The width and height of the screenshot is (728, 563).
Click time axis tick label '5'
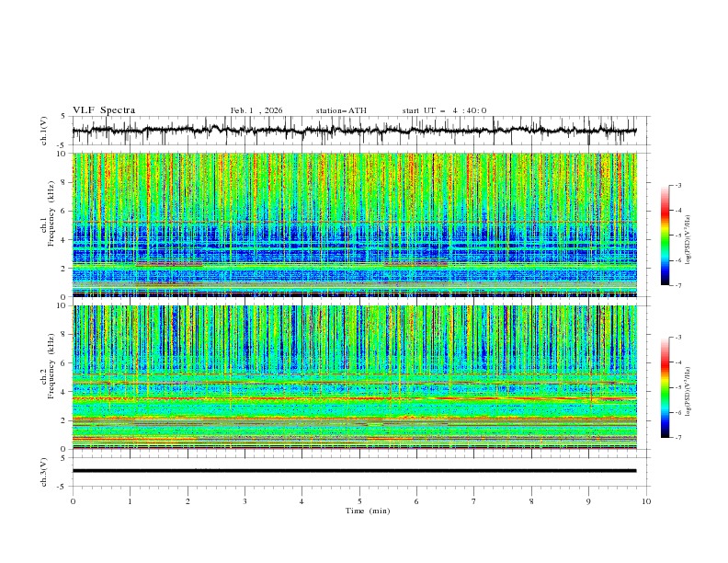click(359, 501)
